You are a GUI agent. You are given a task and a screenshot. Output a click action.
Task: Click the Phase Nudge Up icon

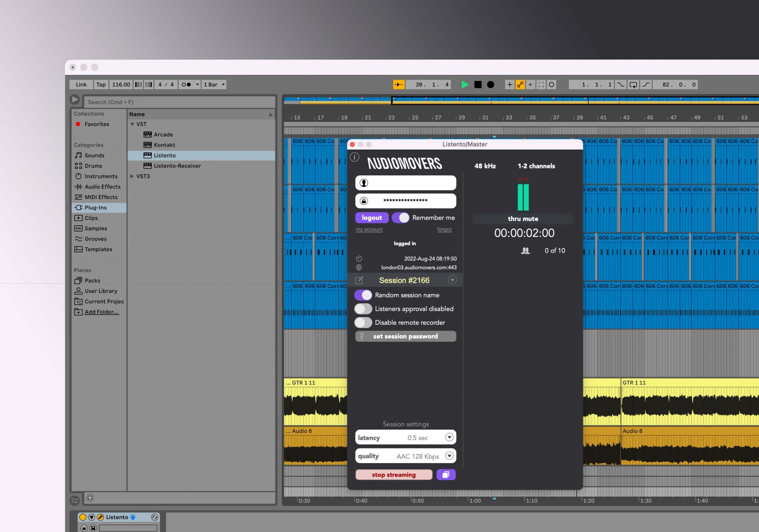click(x=149, y=85)
